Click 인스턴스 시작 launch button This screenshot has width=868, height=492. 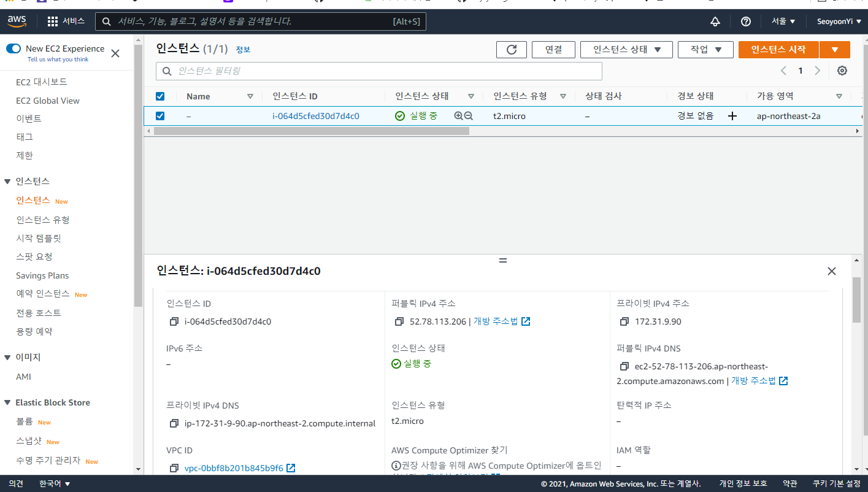778,50
